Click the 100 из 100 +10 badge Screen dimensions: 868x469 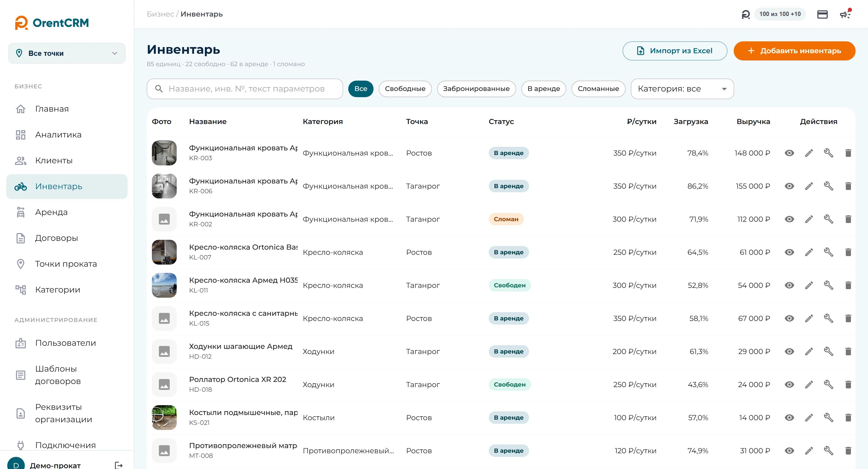click(x=780, y=14)
